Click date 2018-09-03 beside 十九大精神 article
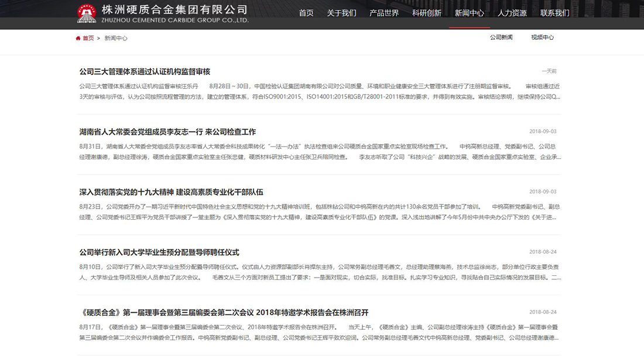644x362 pixels. click(543, 192)
